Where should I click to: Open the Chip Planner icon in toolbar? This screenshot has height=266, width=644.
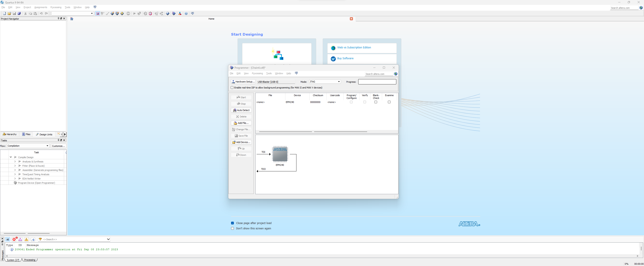point(122,13)
